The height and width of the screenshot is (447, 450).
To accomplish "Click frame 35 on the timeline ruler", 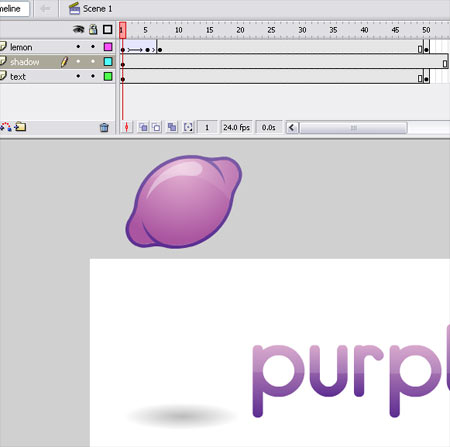I will [333, 30].
